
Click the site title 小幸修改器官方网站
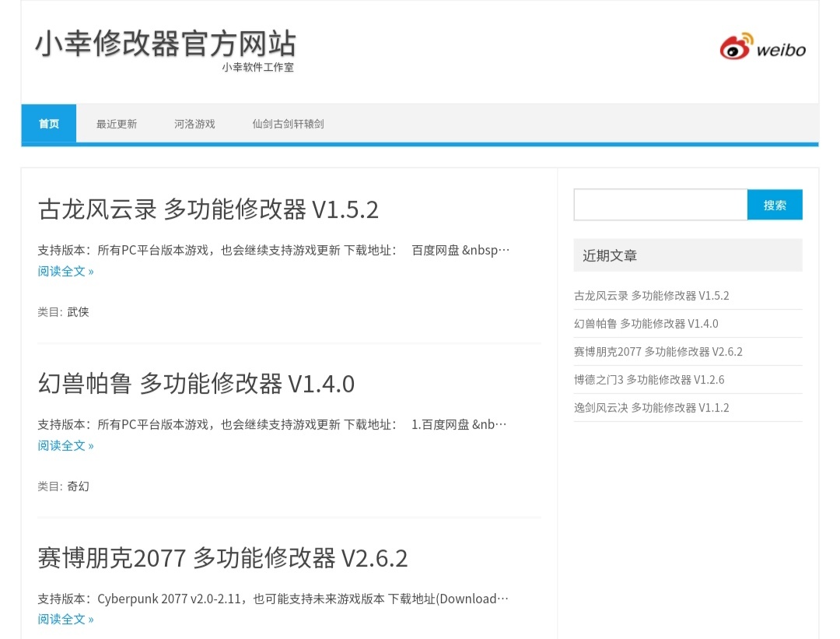[x=166, y=43]
